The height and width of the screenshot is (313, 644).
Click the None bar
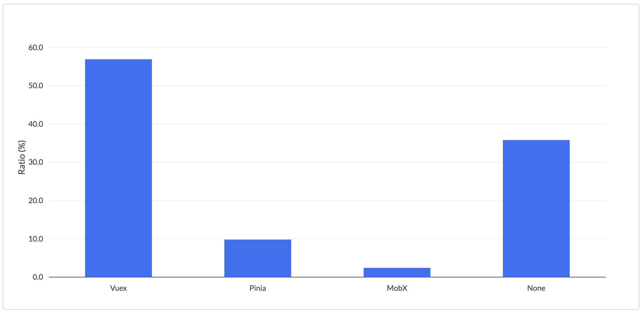536,209
